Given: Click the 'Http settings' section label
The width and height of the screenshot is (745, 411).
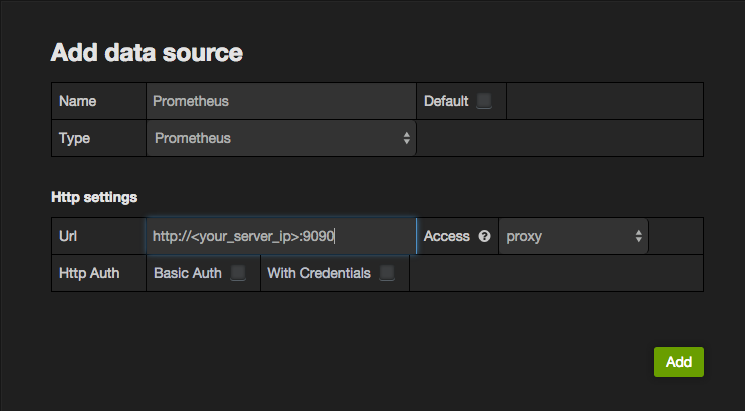Looking at the screenshot, I should [x=94, y=197].
